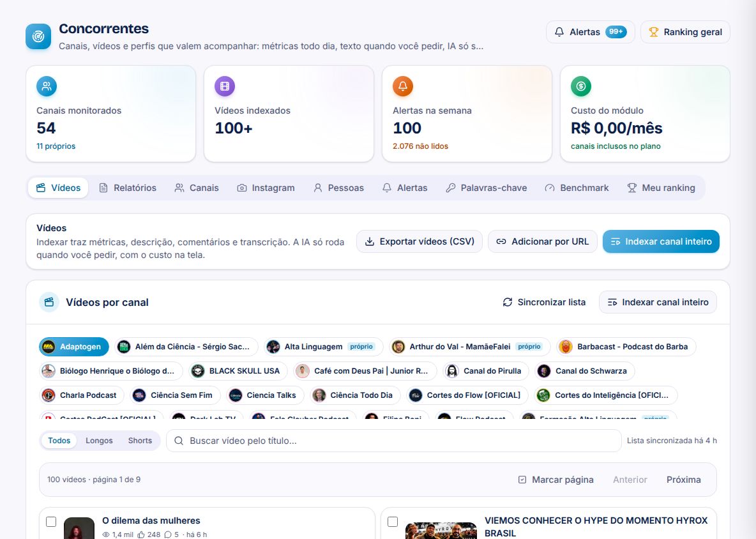Click Marcar página checkbox button
The width and height of the screenshot is (756, 539).
(556, 480)
